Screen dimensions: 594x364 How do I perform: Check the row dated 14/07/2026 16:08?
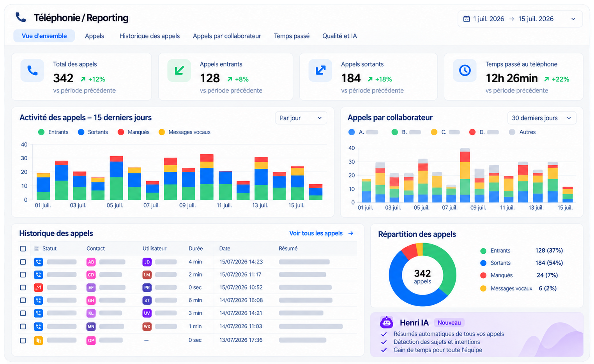[23, 300]
